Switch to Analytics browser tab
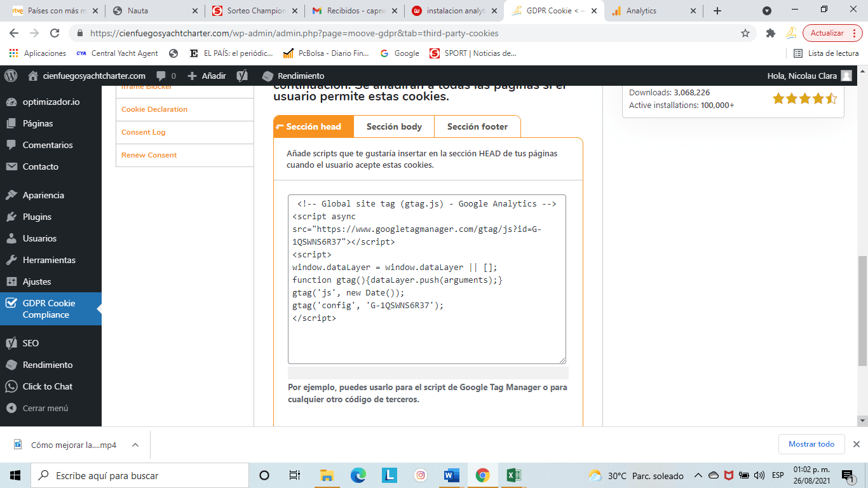Viewport: 868px width, 488px height. point(654,11)
